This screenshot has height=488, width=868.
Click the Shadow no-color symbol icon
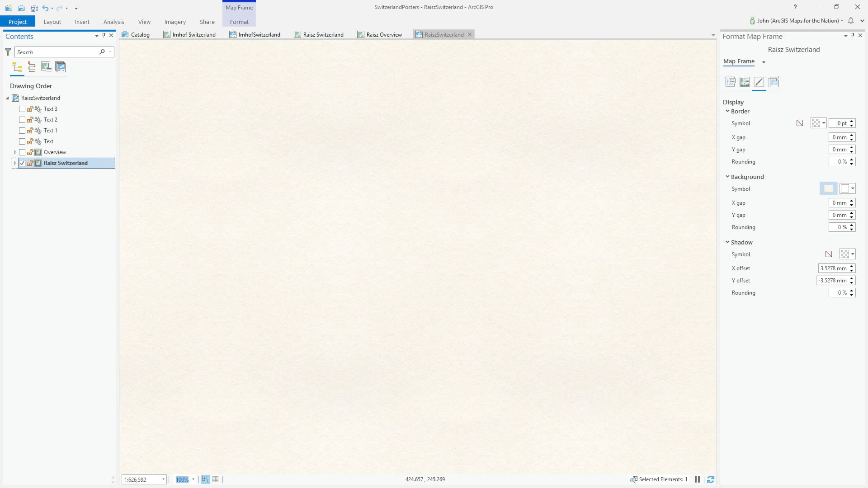(829, 254)
